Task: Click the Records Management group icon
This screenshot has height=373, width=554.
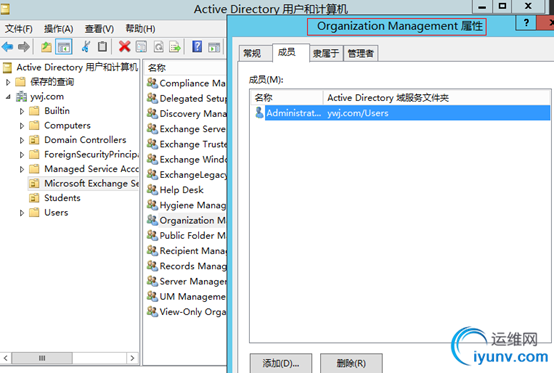Action: tap(152, 266)
